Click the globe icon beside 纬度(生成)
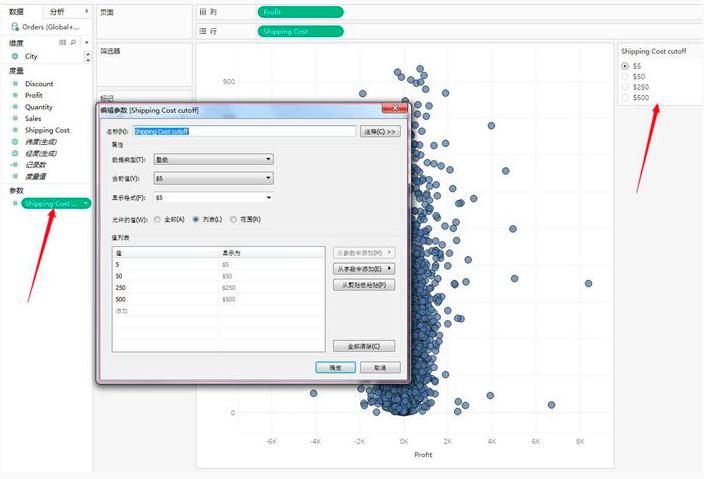This screenshot has height=479, width=704. pos(15,142)
